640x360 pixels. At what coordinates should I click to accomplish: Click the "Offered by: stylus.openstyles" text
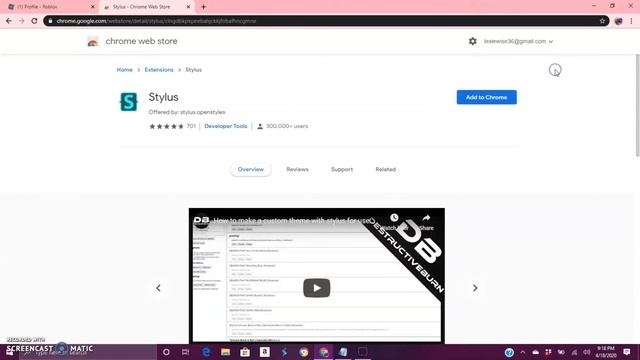pyautogui.click(x=187, y=112)
